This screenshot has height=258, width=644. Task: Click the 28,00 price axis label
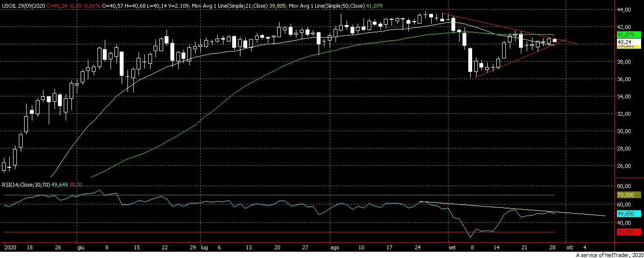tap(624, 149)
